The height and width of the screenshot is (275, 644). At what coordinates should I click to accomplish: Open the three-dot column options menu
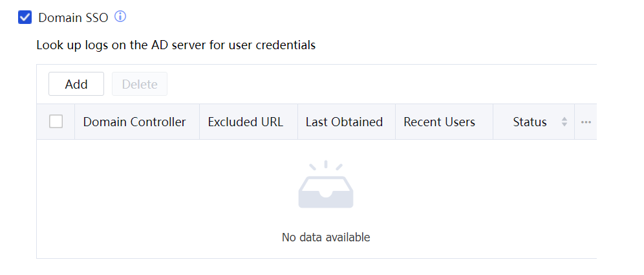(586, 122)
